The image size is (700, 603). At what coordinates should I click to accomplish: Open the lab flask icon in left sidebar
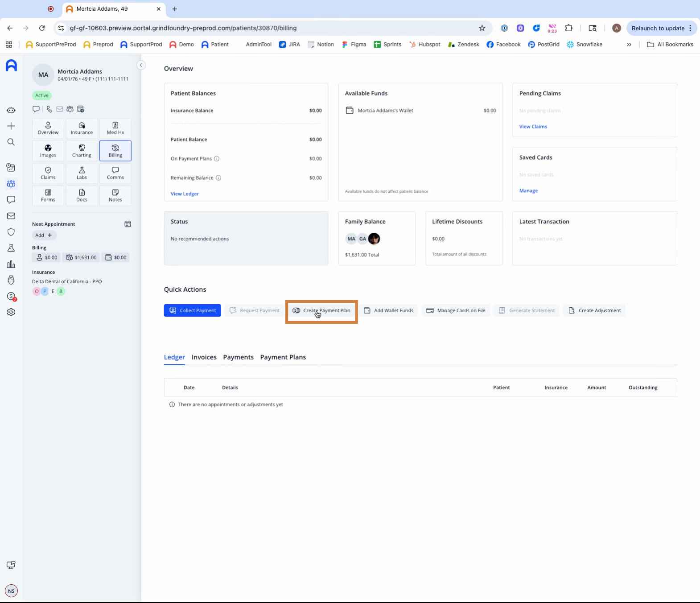(x=11, y=248)
